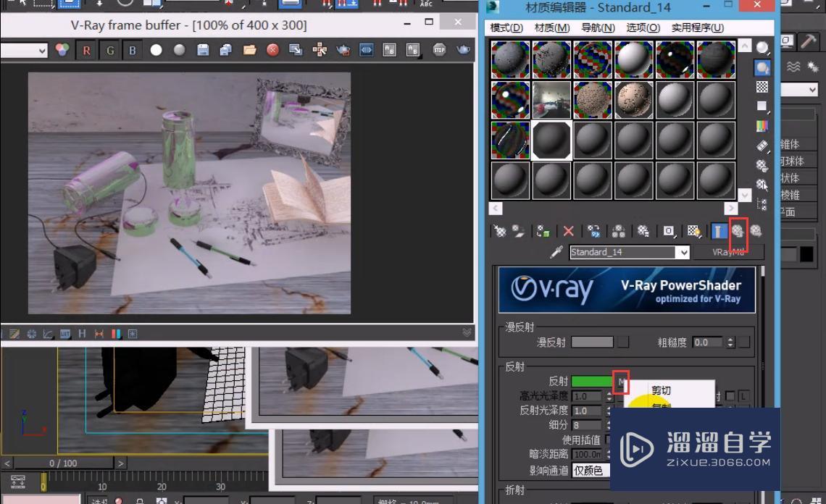Select the first material sample sphere
The width and height of the screenshot is (826, 504).
(510, 59)
